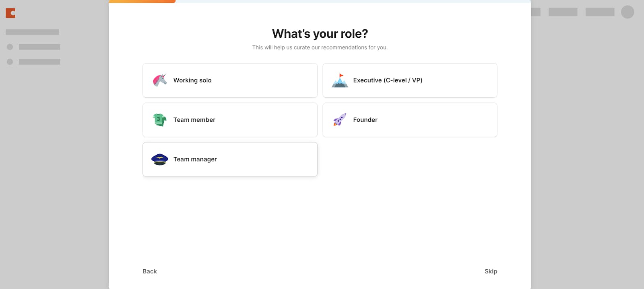The width and height of the screenshot is (644, 289).
Task: Click the "What's your role?" heading
Action: [x=320, y=34]
